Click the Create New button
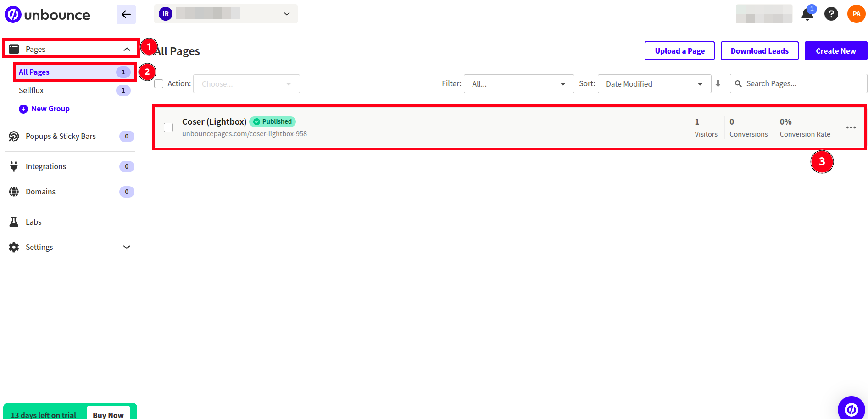The height and width of the screenshot is (419, 868). coord(836,51)
